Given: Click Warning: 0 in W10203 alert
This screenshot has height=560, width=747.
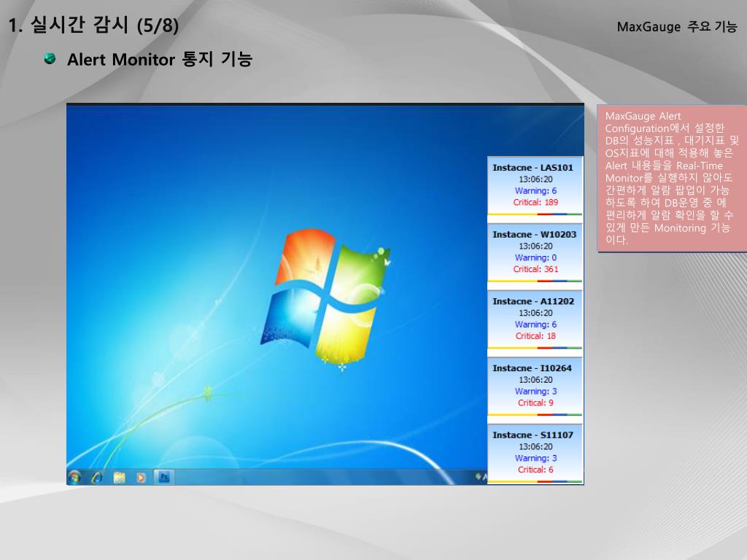Looking at the screenshot, I should pyautogui.click(x=535, y=257).
